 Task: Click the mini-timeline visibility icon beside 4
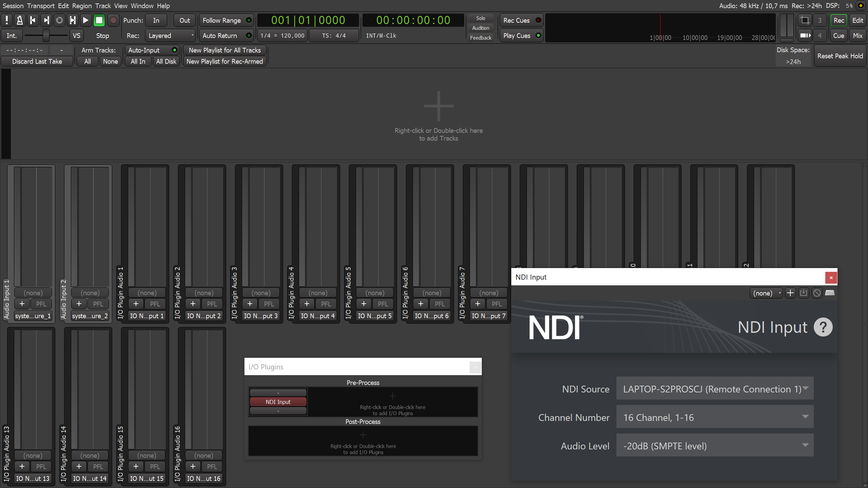805,36
